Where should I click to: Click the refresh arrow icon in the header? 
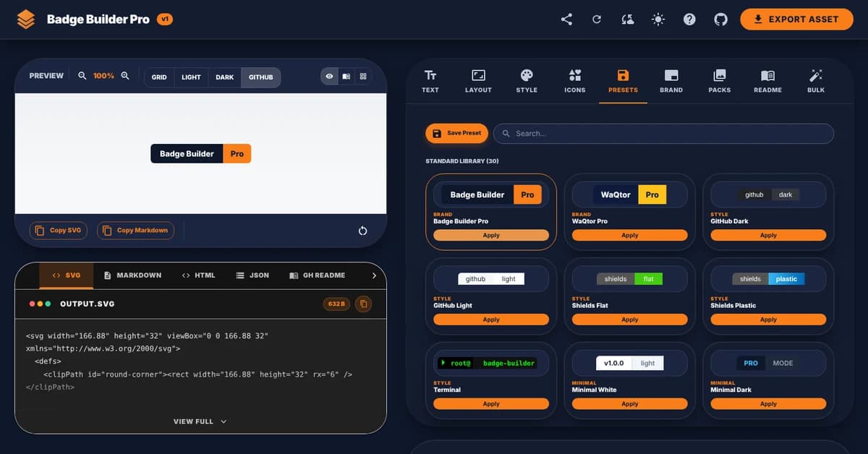pos(597,20)
